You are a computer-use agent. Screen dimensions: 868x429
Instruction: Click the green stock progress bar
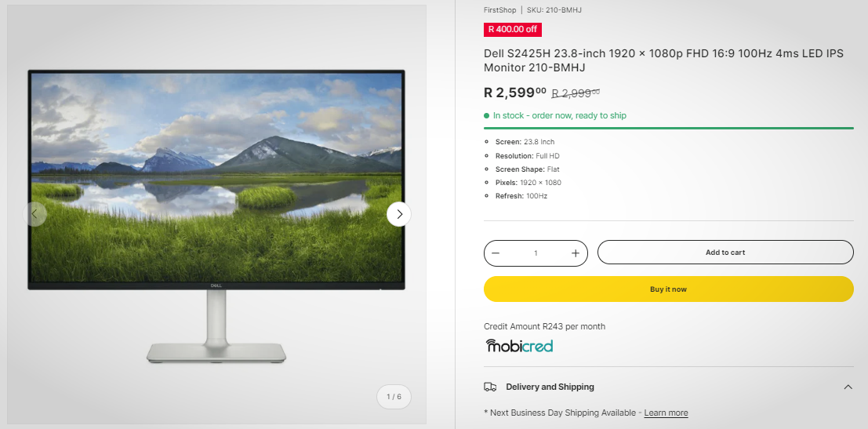pyautogui.click(x=669, y=128)
